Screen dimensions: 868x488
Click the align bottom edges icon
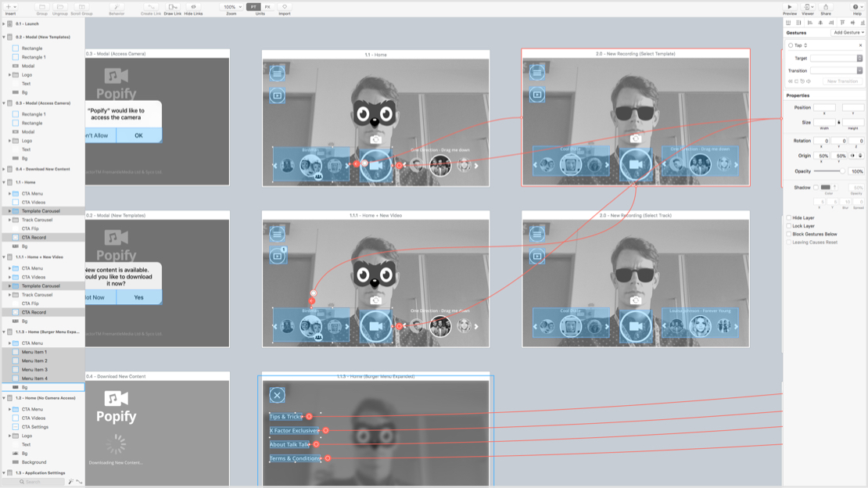(x=863, y=23)
